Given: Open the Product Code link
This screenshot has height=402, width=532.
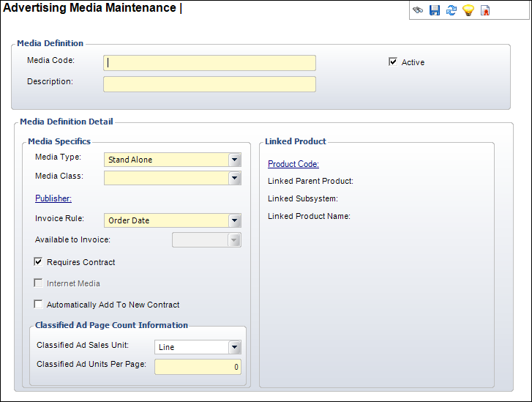Looking at the screenshot, I should 293,164.
